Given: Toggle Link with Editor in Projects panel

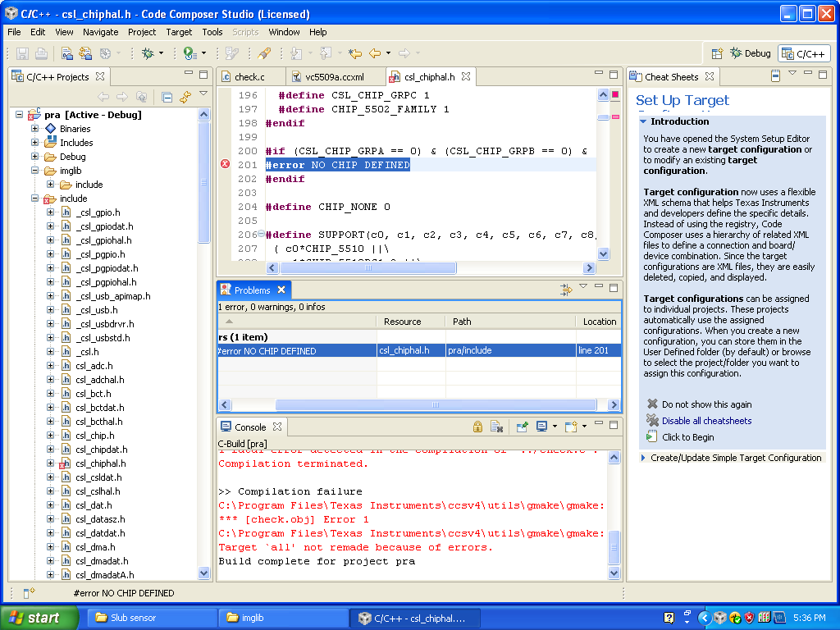Looking at the screenshot, I should (x=185, y=97).
